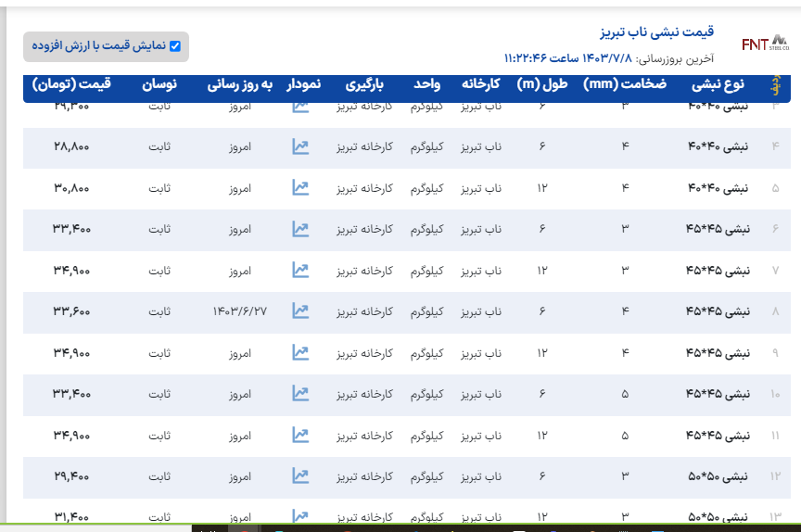Open chart icon in the 33,600 price row
Image resolution: width=801 pixels, height=532 pixels.
(300, 311)
